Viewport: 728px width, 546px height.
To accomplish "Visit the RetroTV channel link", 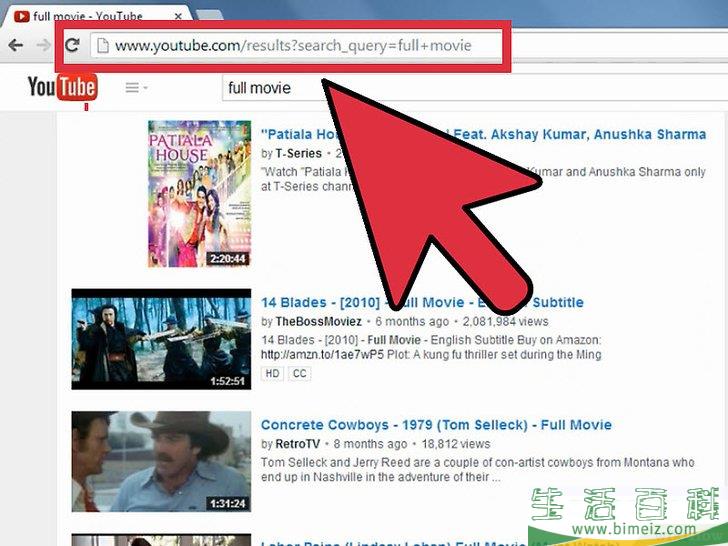I will tap(297, 444).
